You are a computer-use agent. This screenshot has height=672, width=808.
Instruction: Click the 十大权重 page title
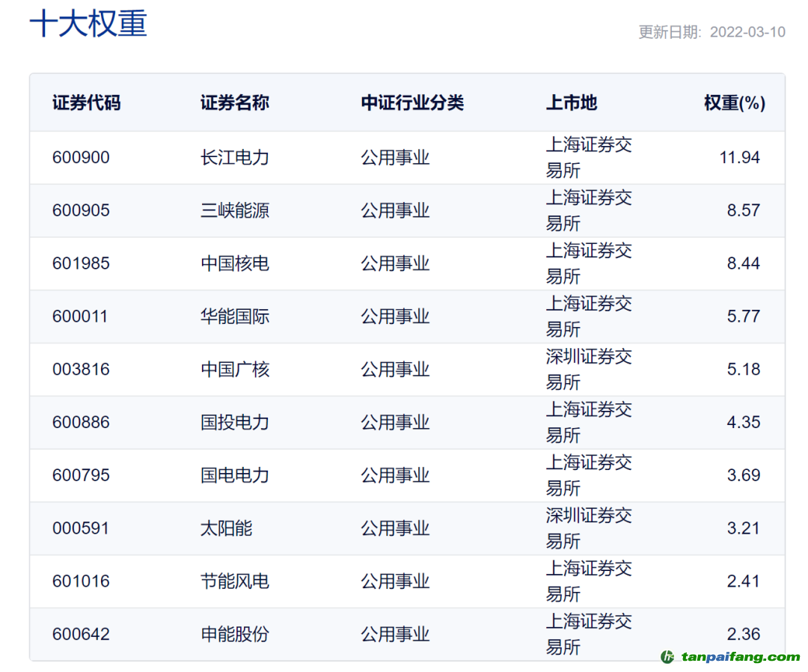point(88,24)
